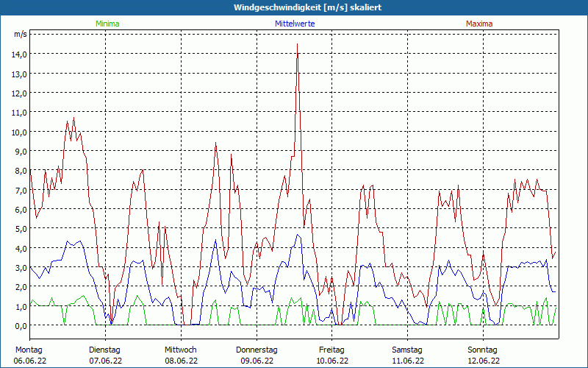Click the '7,0' y-axis value
Image resolution: width=588 pixels, height=368 pixels.
click(21, 190)
